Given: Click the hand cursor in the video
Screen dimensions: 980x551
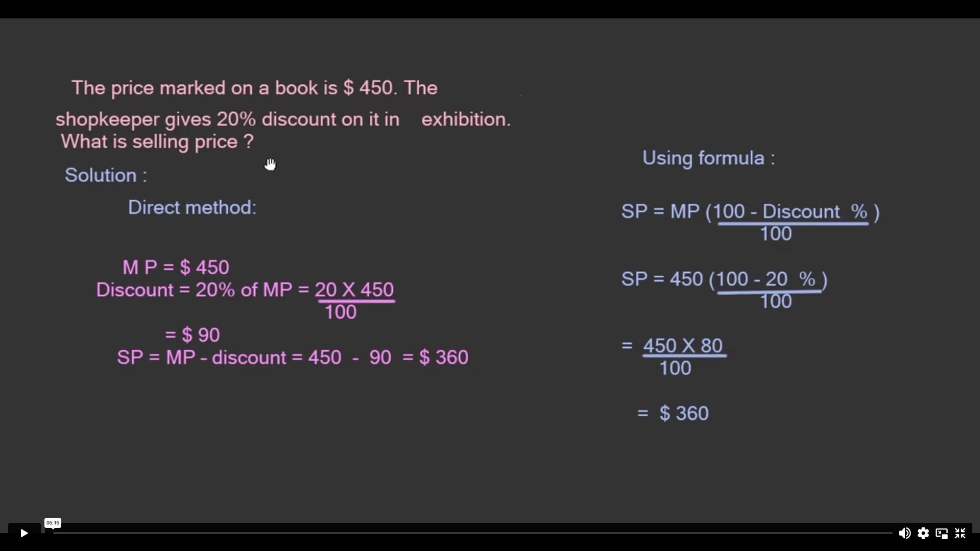Looking at the screenshot, I should point(270,164).
